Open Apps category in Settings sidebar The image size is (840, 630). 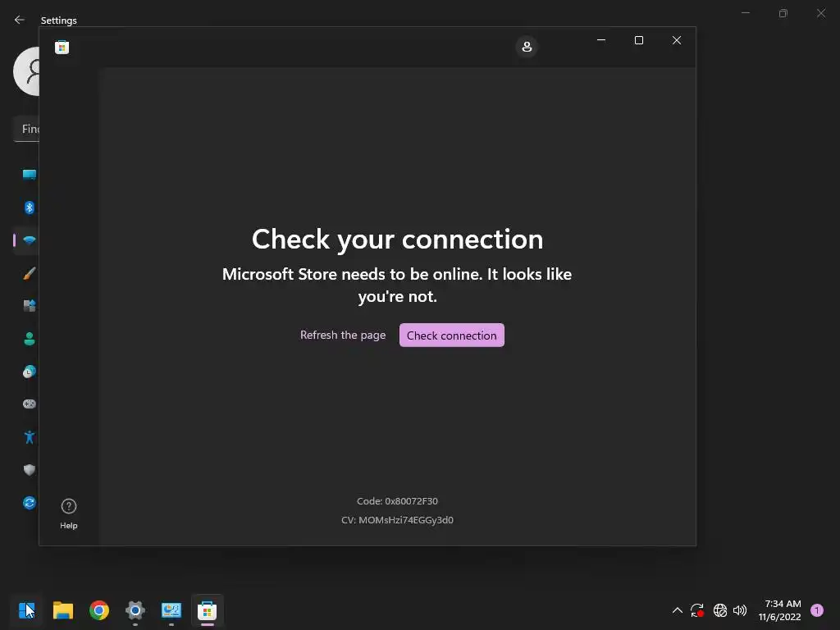pyautogui.click(x=29, y=305)
